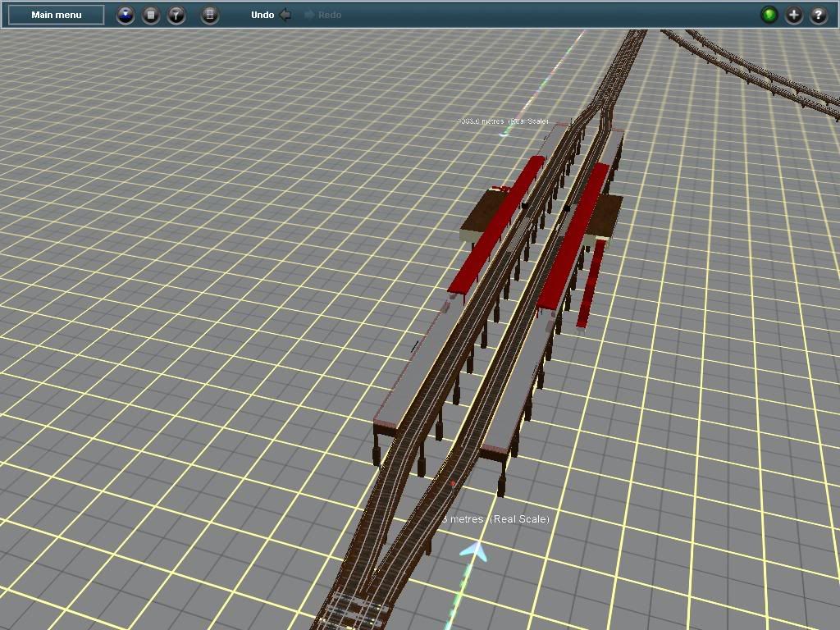Open the funnel-shaped filter tool
The image size is (840, 630).
pyautogui.click(x=176, y=15)
